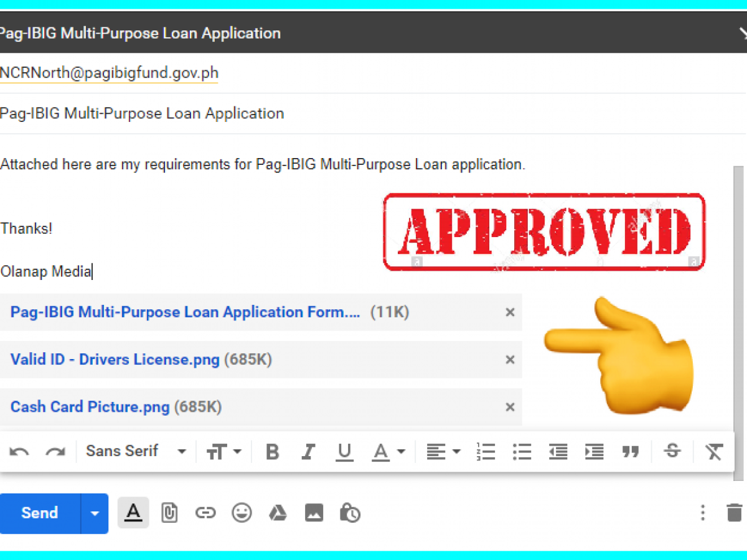Toggle strikethrough formatting
This screenshot has height=560, width=747.
pyautogui.click(x=672, y=450)
